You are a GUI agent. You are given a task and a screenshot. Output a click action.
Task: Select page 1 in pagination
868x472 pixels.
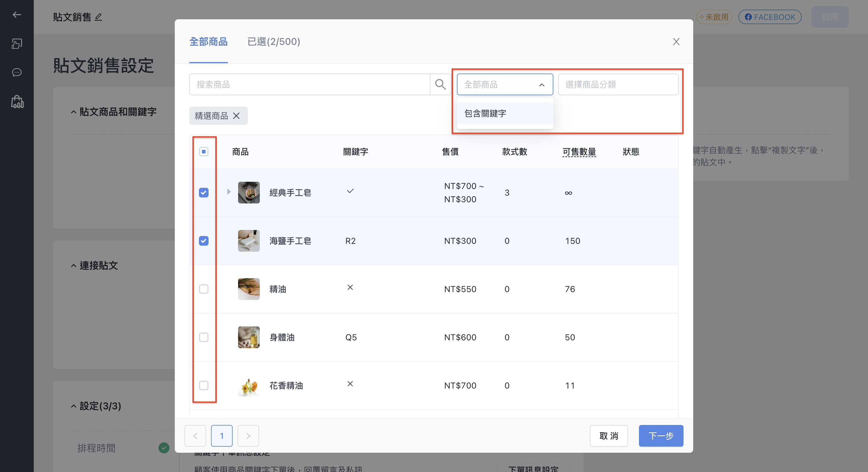[222, 436]
